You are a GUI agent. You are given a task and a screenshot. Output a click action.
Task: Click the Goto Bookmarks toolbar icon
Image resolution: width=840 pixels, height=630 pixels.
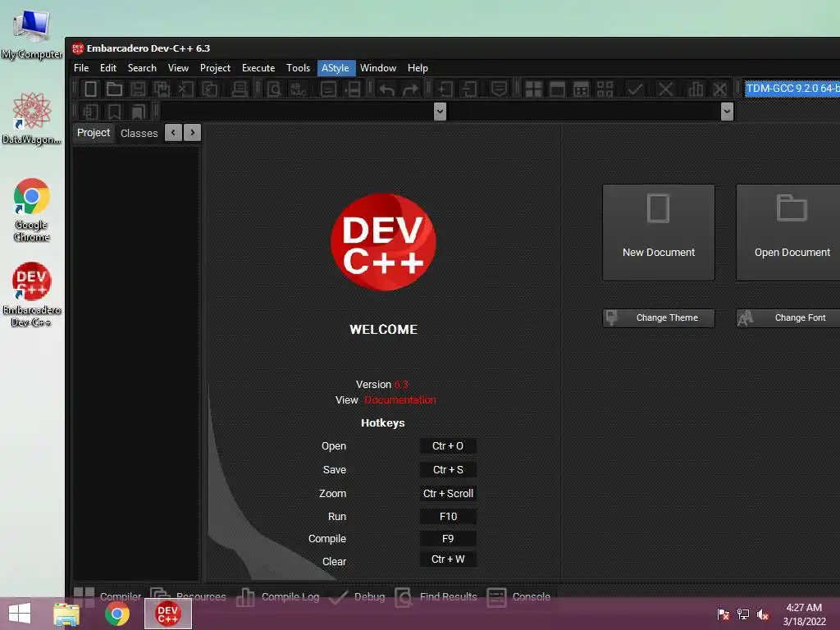138,112
